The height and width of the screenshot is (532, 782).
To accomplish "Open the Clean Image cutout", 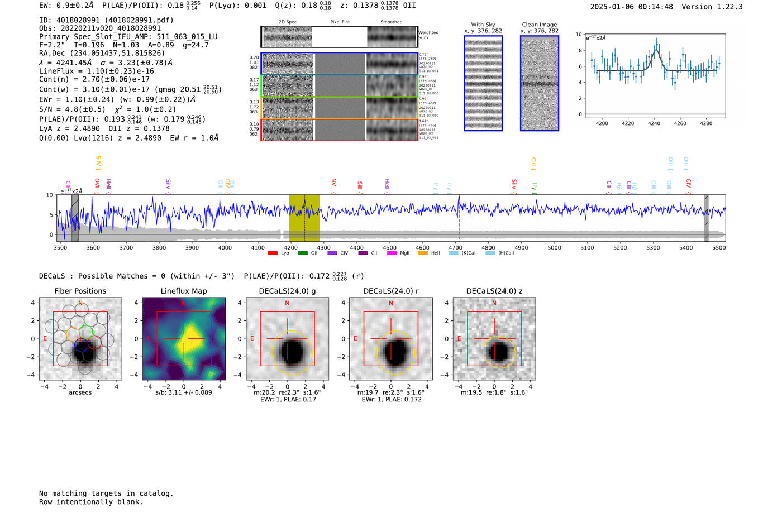I will (x=540, y=83).
